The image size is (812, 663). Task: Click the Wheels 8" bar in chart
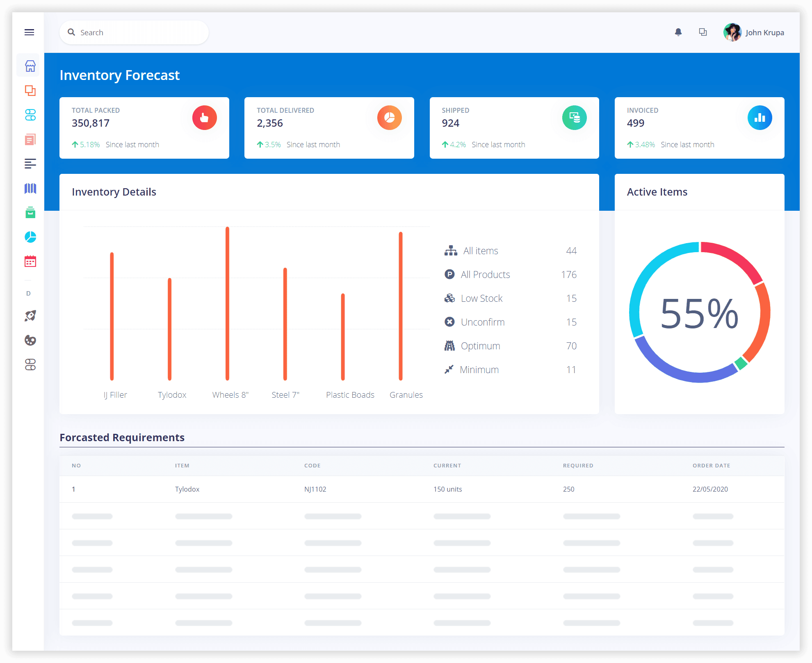pos(227,303)
